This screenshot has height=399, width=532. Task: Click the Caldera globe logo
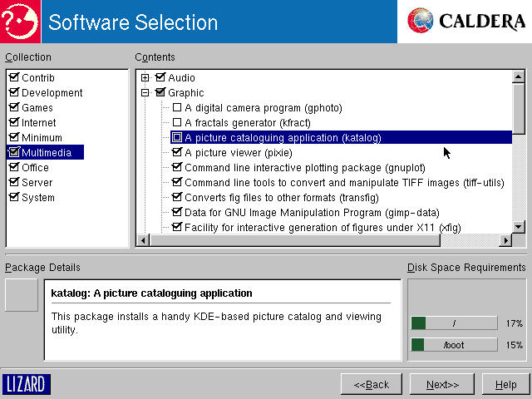pos(422,21)
